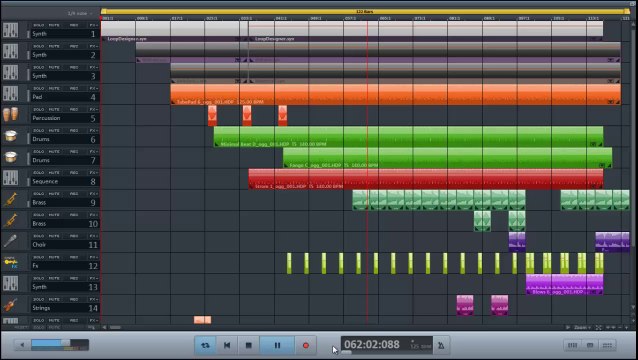Image resolution: width=638 pixels, height=360 pixels.
Task: Click the mixer icon of Synth track 3
Action: tap(11, 73)
